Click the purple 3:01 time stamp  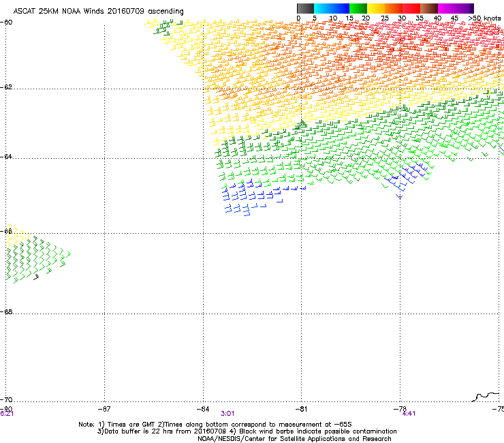227,414
